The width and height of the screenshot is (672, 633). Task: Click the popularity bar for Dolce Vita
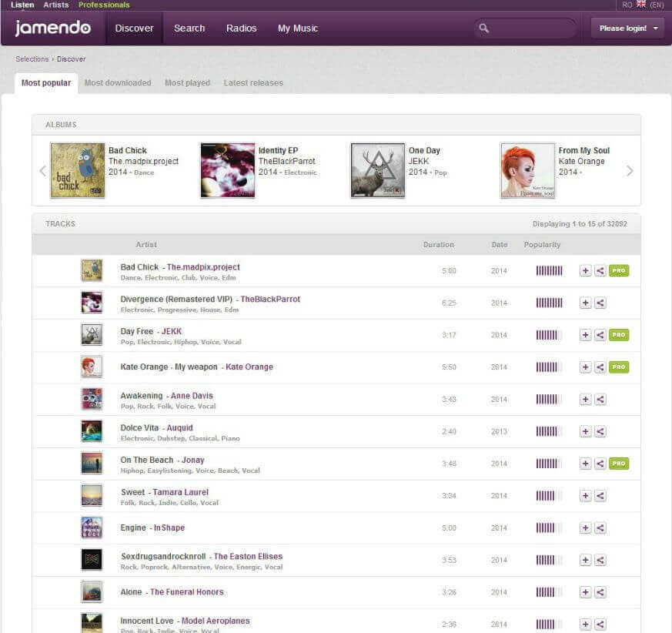pos(549,431)
